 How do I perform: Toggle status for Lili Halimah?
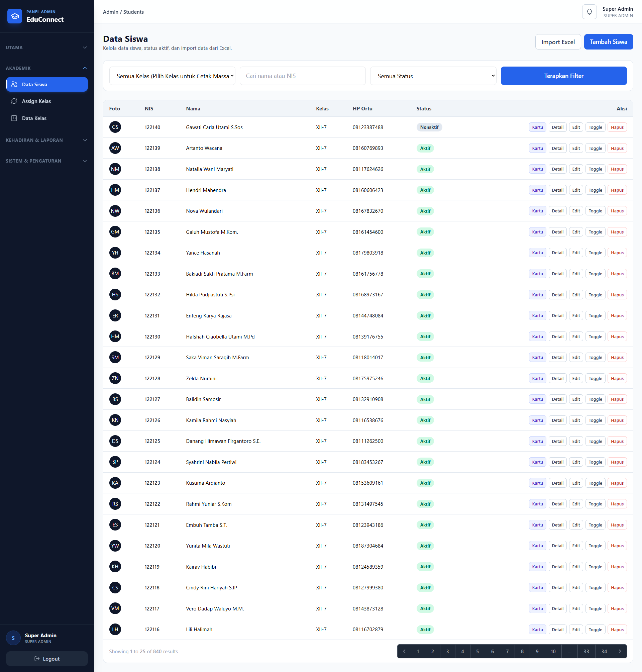pos(595,630)
